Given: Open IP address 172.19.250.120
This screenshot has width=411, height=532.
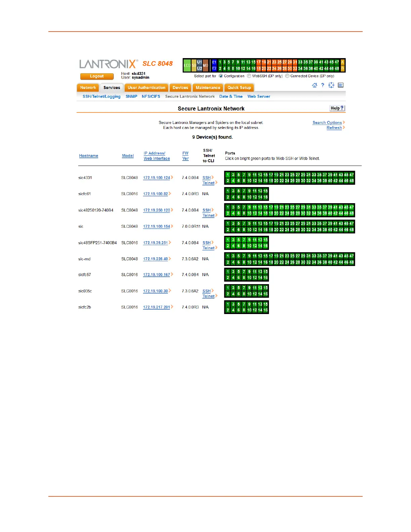Looking at the screenshot, I should tap(156, 210).
